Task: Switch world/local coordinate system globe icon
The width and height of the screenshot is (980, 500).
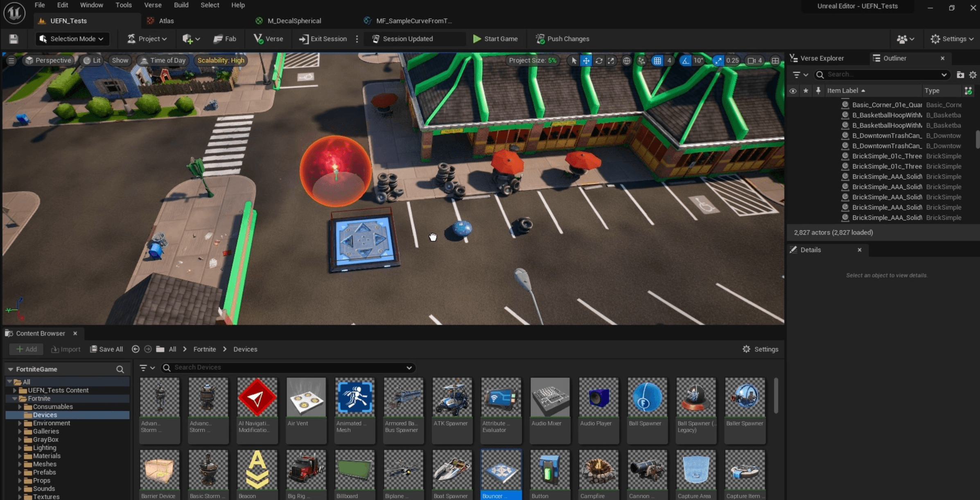Action: point(626,61)
